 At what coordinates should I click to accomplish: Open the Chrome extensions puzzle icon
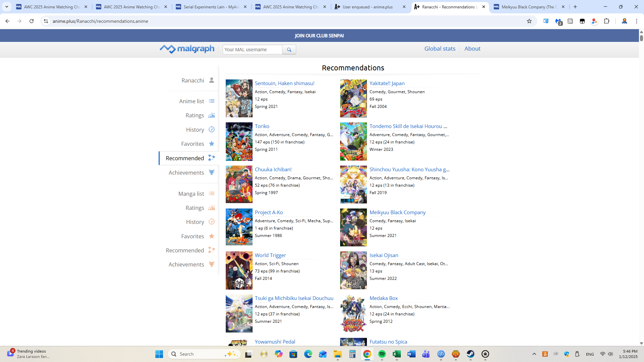(x=606, y=21)
